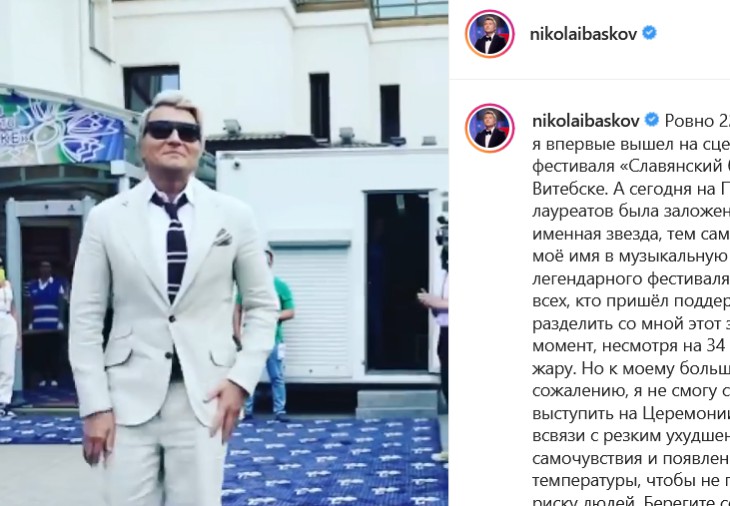Click the caption line starting "фестиваля «Славянский"

[631, 166]
